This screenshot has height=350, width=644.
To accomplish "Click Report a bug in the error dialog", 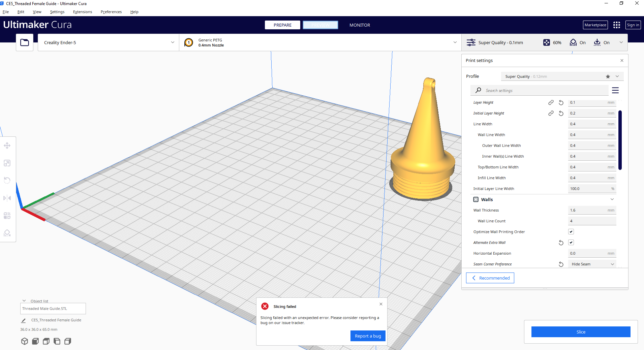I will tap(368, 336).
